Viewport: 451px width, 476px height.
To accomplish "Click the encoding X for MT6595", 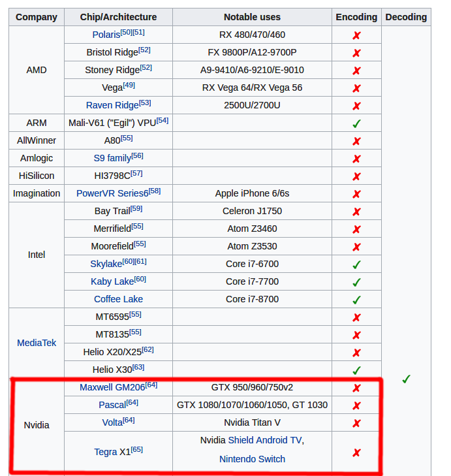I will (356, 317).
